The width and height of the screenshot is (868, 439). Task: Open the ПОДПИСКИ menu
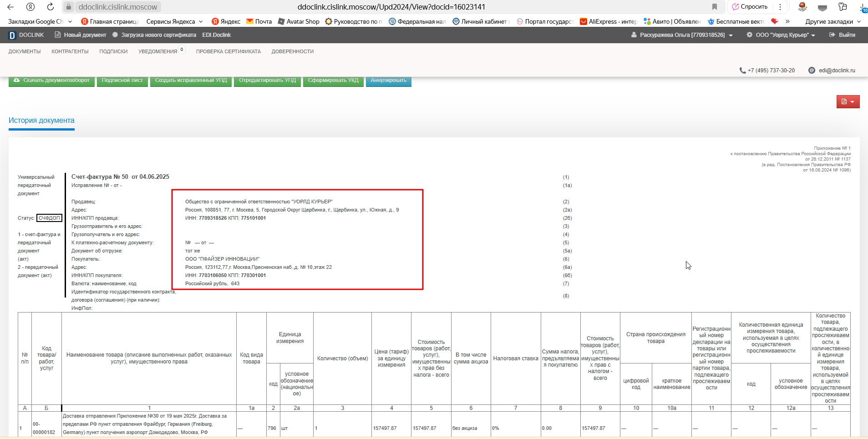click(113, 51)
